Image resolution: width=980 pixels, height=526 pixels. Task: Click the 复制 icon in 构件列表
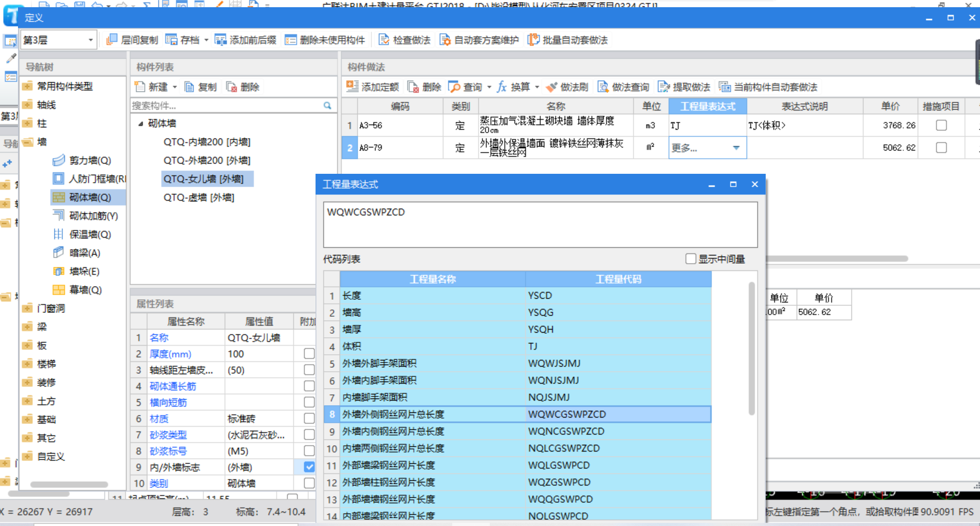point(189,87)
